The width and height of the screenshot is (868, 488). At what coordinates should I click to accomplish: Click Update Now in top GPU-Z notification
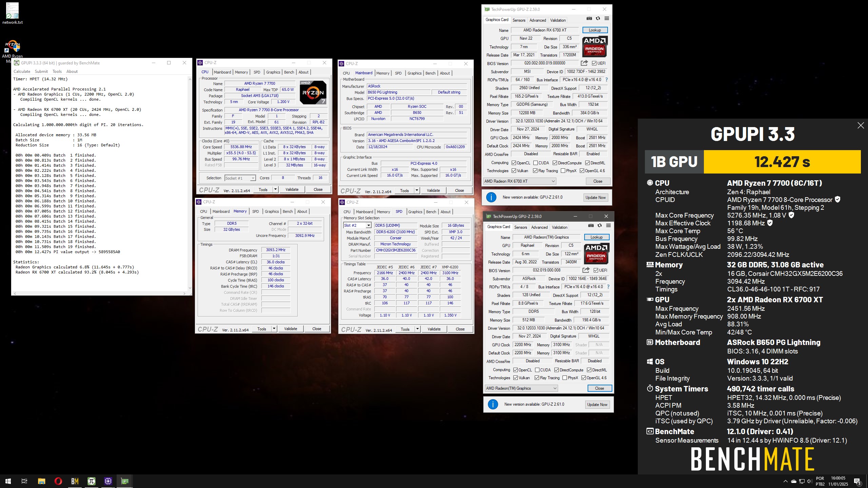[x=595, y=198]
